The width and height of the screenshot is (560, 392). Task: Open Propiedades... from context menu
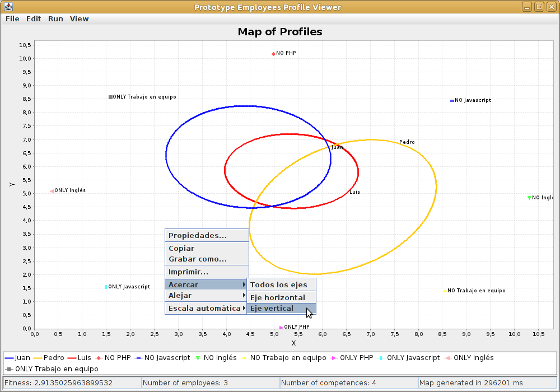tap(207, 236)
